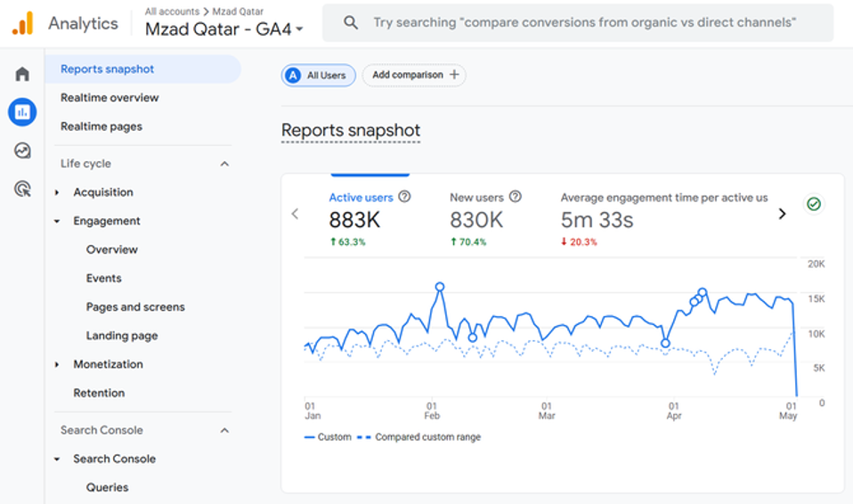
Task: Open the Retention report
Action: (99, 393)
